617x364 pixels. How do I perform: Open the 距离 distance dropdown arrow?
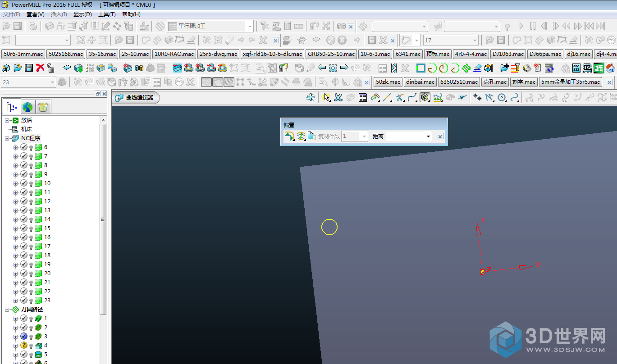coord(428,136)
